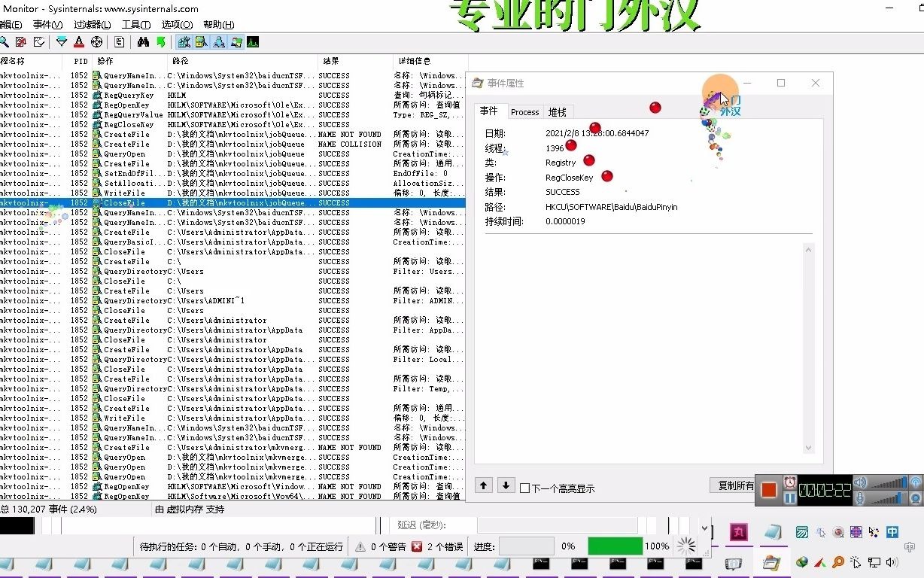Select the Filter tool in the toolbar
924x578 pixels.
(62, 41)
